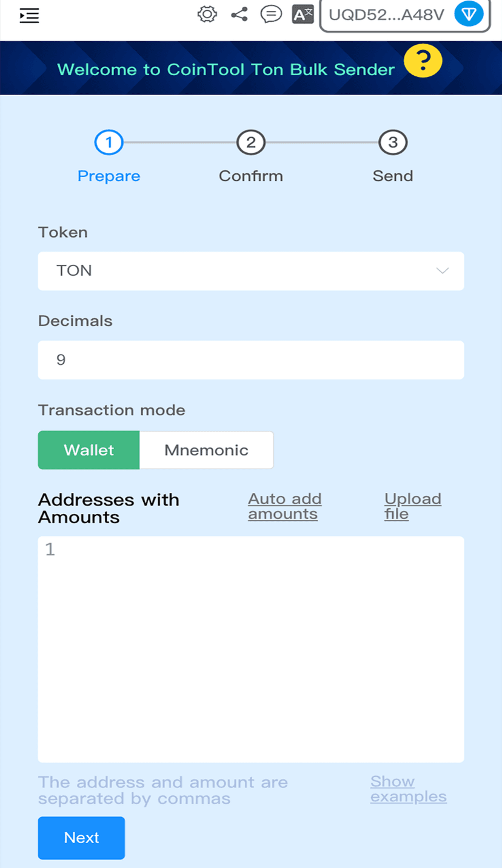Click Auto add amounts link
The height and width of the screenshot is (868, 502).
click(284, 506)
